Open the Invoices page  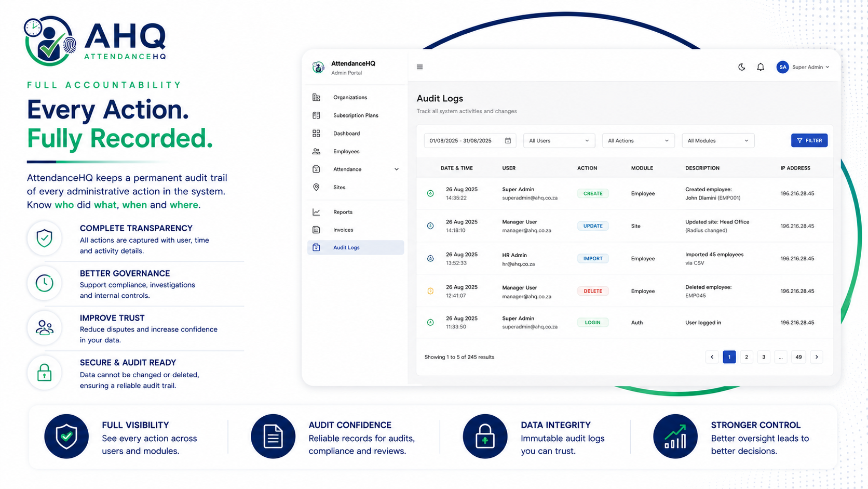pos(356,230)
